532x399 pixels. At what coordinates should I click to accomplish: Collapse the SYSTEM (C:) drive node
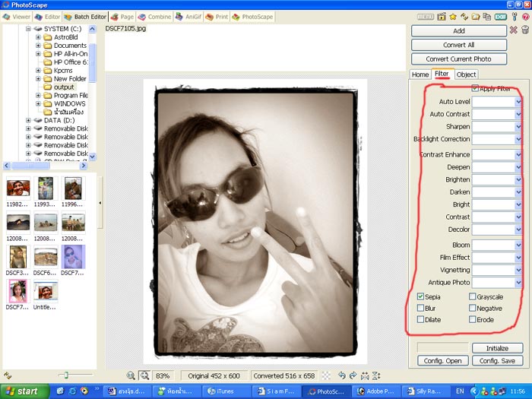pos(29,29)
